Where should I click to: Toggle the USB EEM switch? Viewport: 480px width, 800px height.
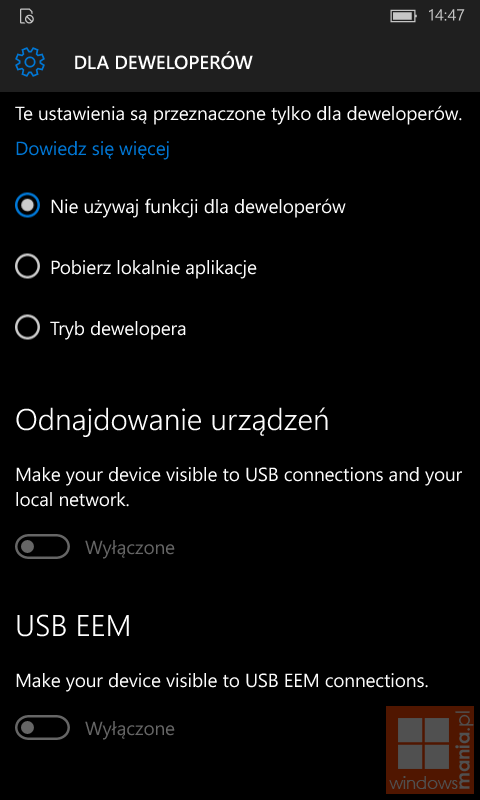click(x=42, y=728)
